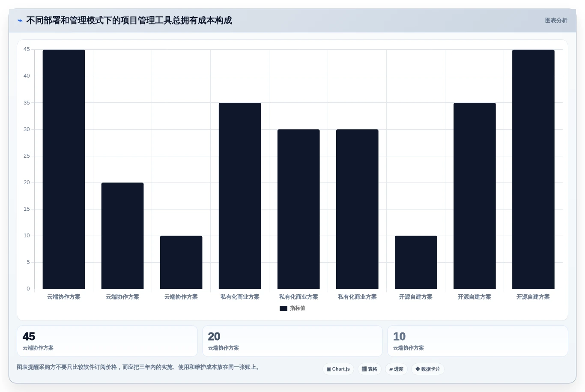
Task: Open the data card showing 10
Action: [478, 341]
